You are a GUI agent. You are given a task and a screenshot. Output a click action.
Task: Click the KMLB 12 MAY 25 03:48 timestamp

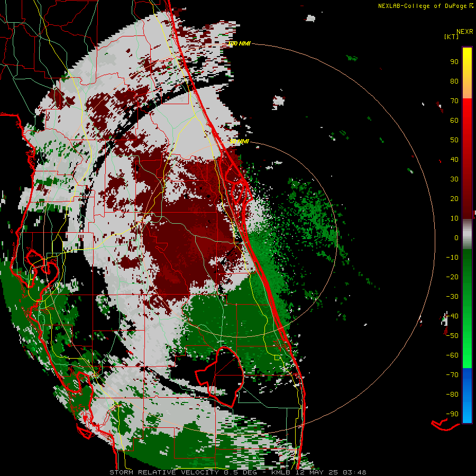319,472
